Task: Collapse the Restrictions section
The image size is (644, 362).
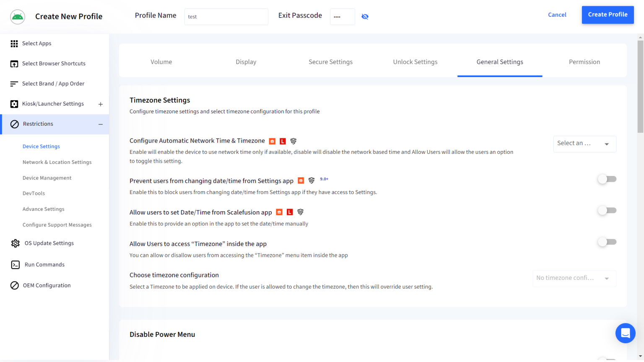Action: (101, 124)
